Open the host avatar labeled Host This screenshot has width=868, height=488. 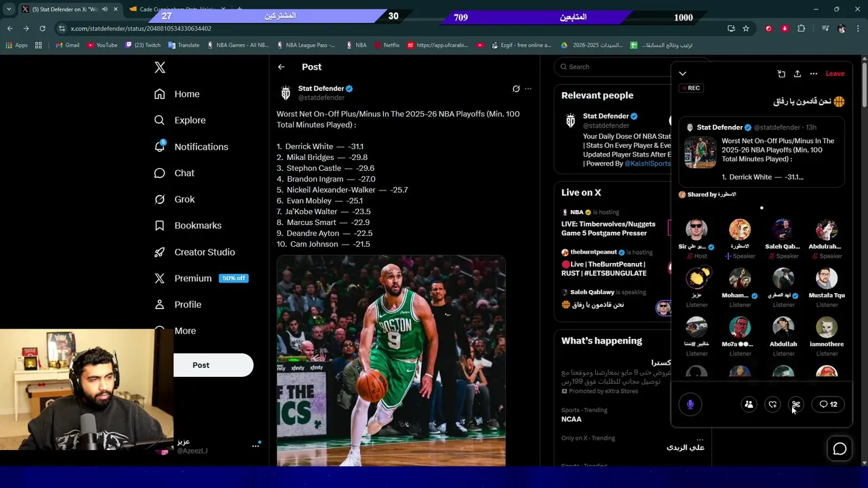[696, 230]
